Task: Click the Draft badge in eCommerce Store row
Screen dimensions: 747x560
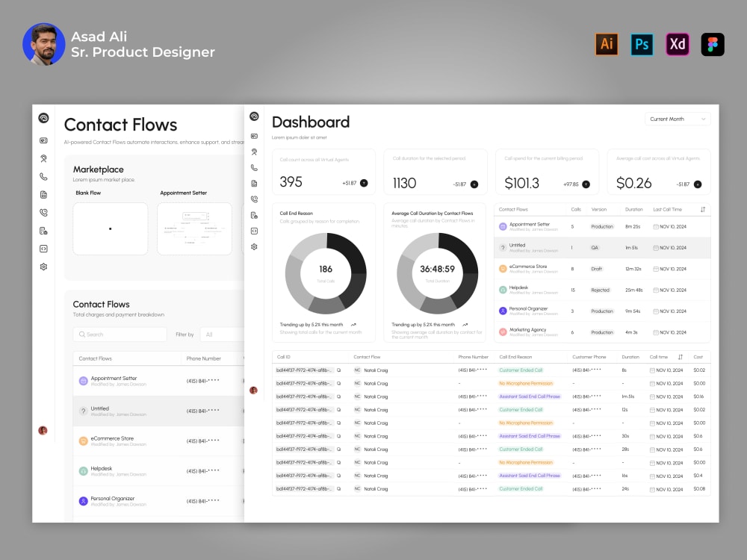Action: (596, 269)
